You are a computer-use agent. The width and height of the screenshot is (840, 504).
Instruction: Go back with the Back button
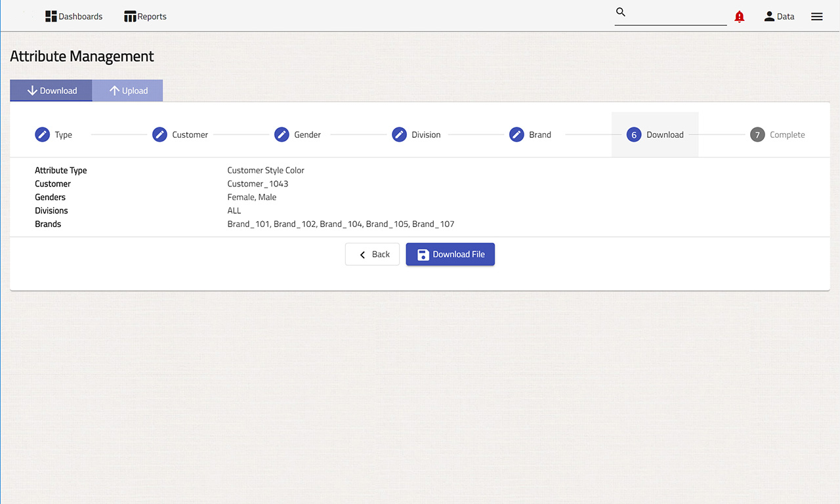pos(372,255)
